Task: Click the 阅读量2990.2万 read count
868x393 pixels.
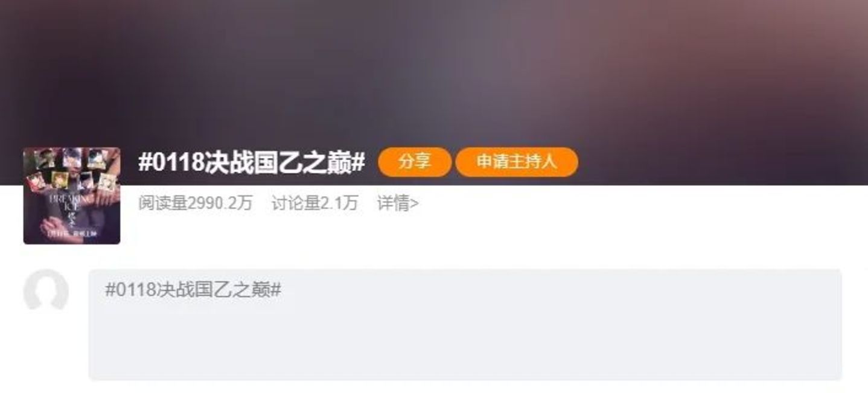Action: click(196, 203)
